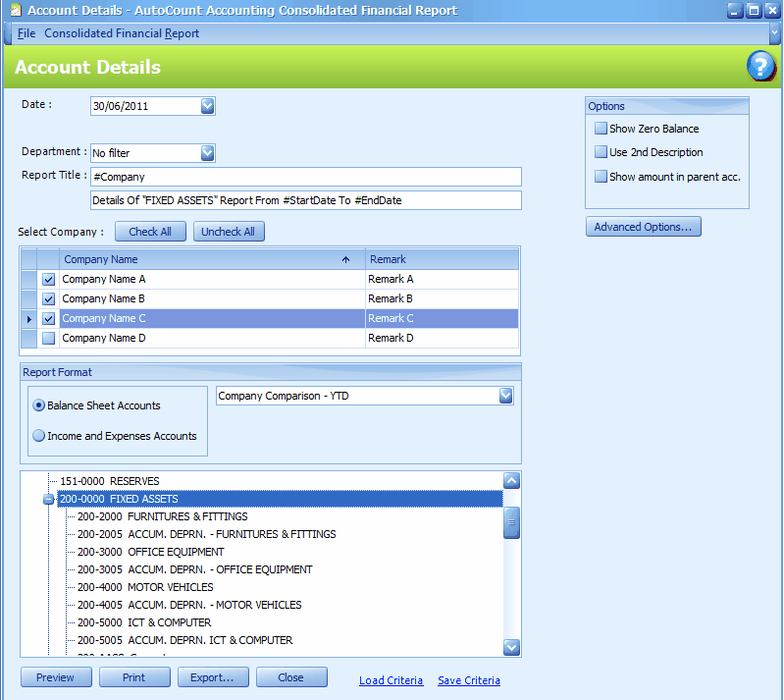
Task: Click account tree scroll down arrow
Action: point(511,647)
